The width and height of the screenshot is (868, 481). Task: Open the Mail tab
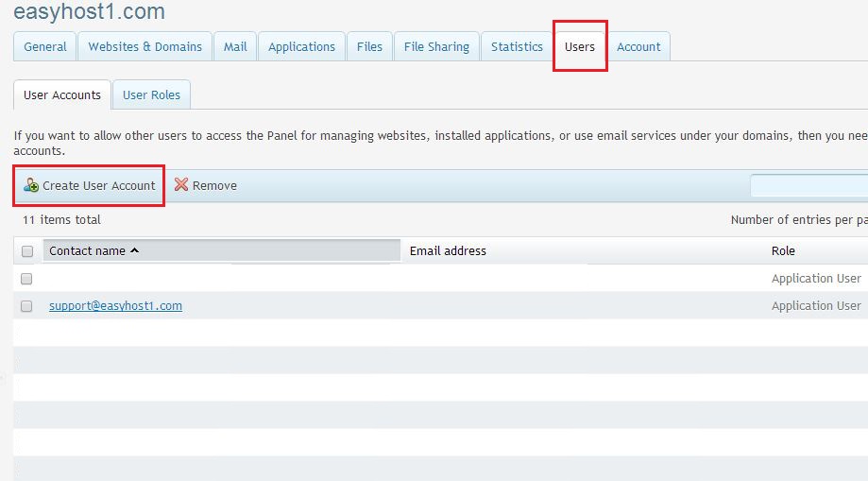pos(235,46)
